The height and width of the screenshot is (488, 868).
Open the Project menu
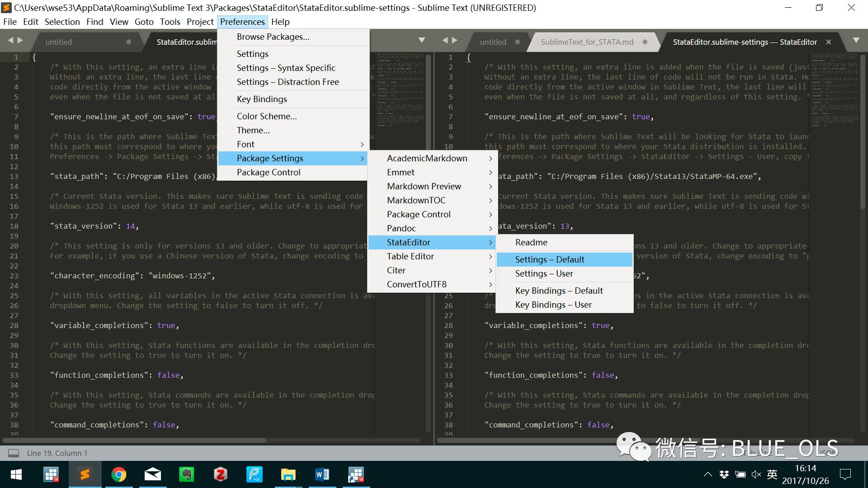(200, 22)
